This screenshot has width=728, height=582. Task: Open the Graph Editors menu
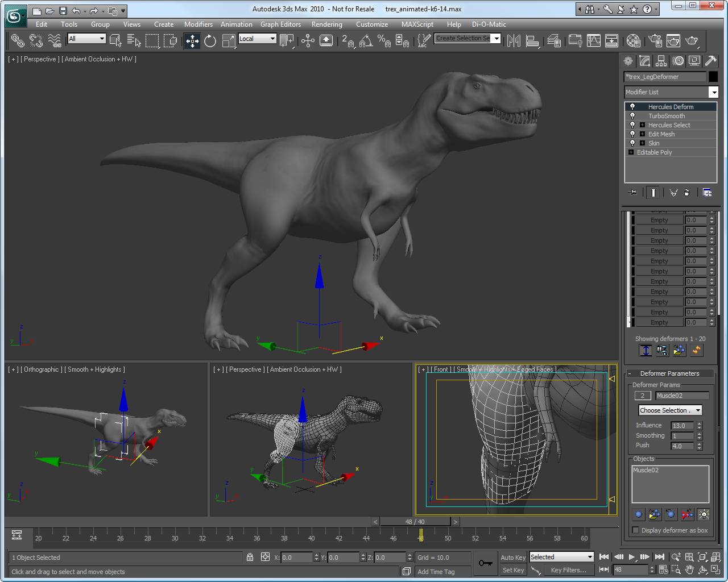[x=280, y=24]
